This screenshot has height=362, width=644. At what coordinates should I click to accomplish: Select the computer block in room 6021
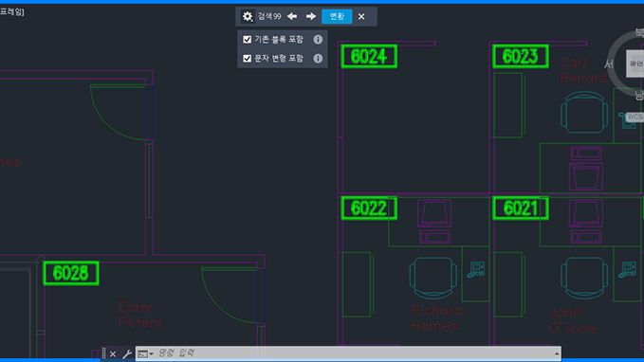(586, 221)
